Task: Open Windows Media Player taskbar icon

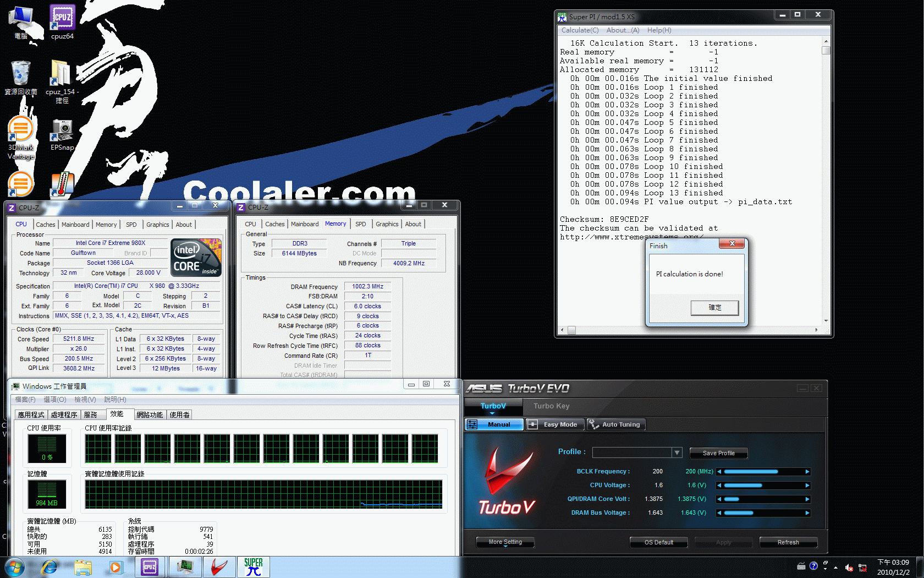Action: tap(116, 567)
